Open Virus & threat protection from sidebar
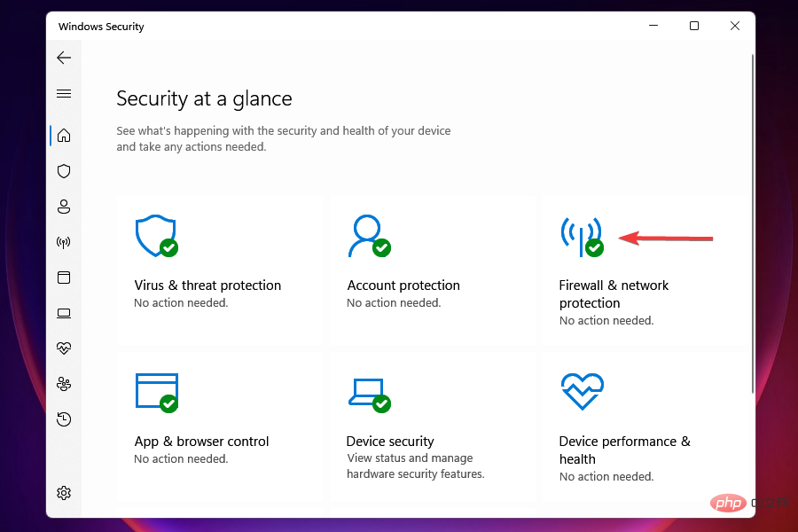The width and height of the screenshot is (798, 532). pyautogui.click(x=64, y=170)
